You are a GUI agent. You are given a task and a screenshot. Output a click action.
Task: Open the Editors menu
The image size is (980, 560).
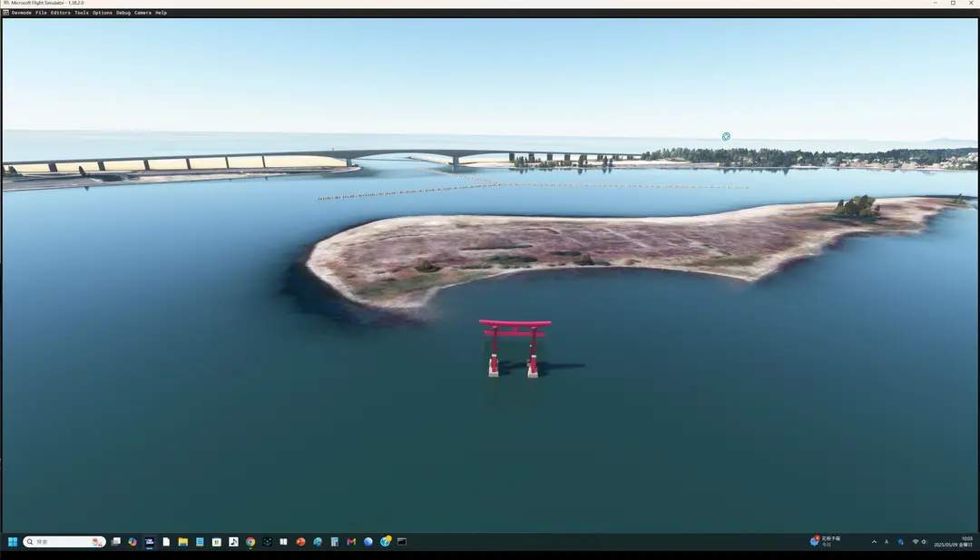point(60,13)
